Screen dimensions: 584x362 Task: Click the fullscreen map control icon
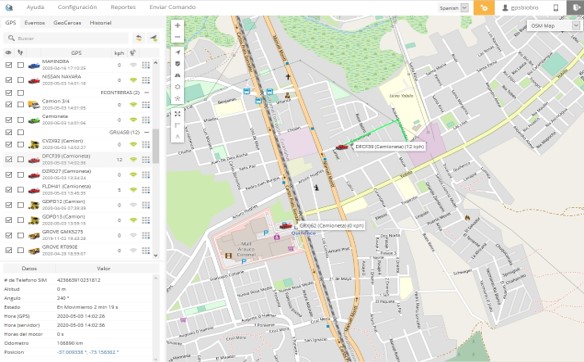coord(177,114)
